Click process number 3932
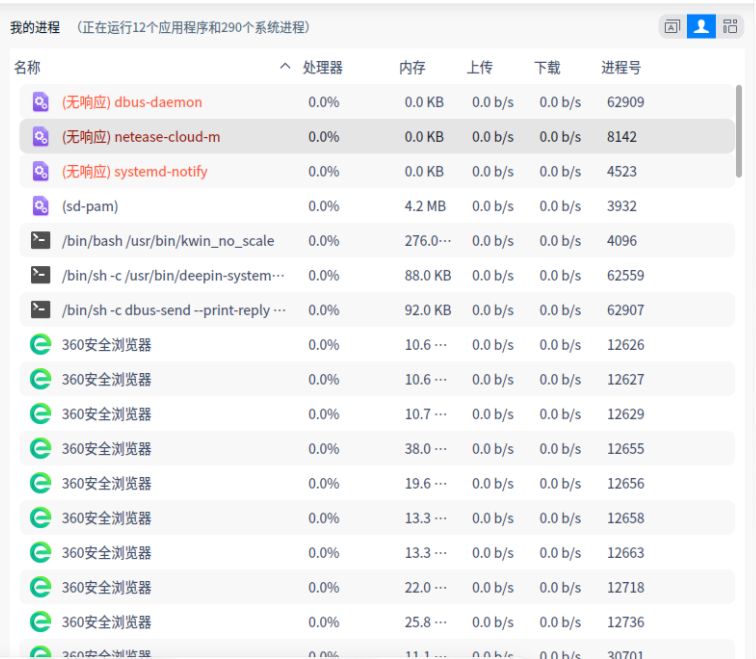Screen dimensions: 756x659 621,206
